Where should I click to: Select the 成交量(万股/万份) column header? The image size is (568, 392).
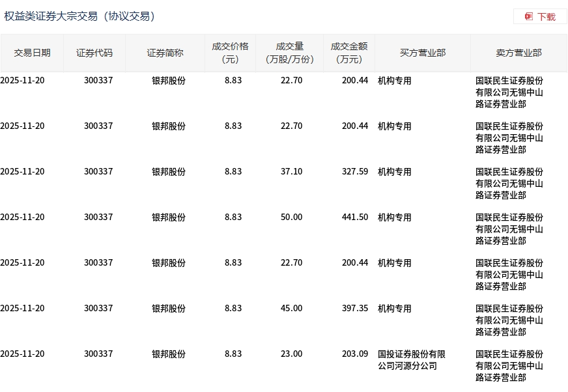(289, 53)
